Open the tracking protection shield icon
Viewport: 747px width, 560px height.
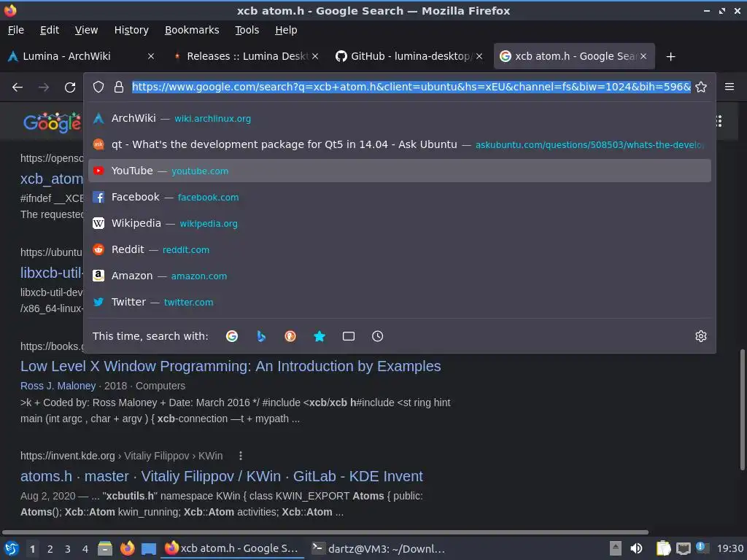[98, 87]
